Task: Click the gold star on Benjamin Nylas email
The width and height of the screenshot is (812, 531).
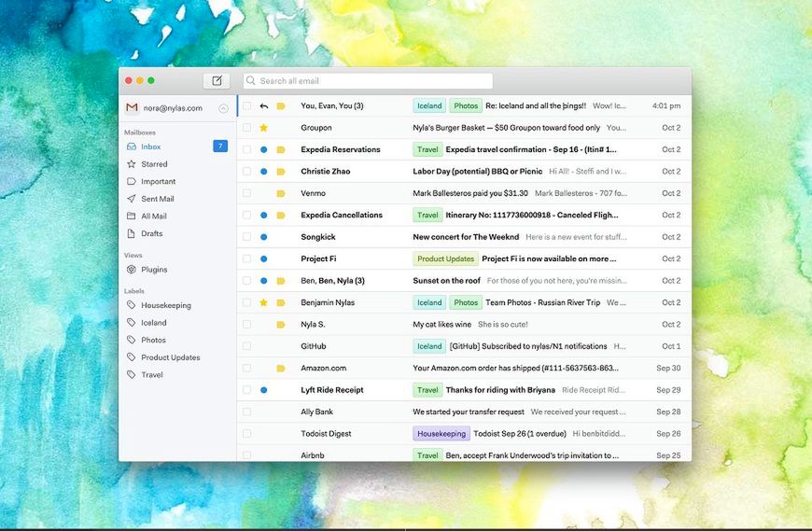Action: point(263,302)
